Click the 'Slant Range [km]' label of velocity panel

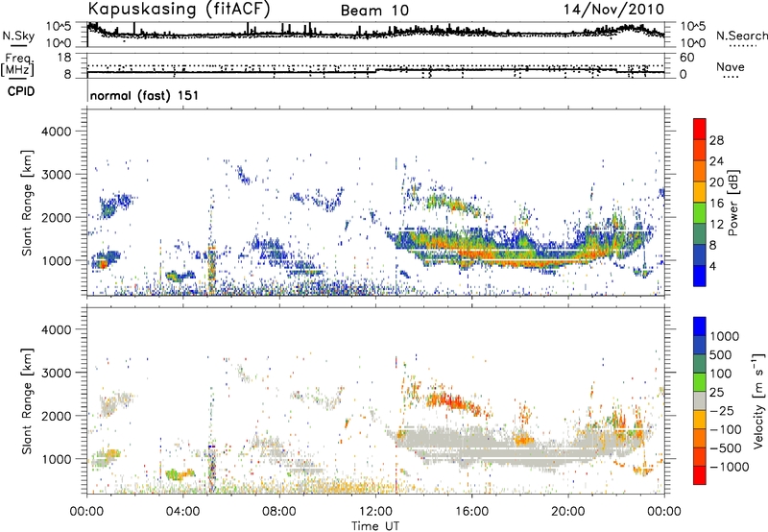point(27,400)
